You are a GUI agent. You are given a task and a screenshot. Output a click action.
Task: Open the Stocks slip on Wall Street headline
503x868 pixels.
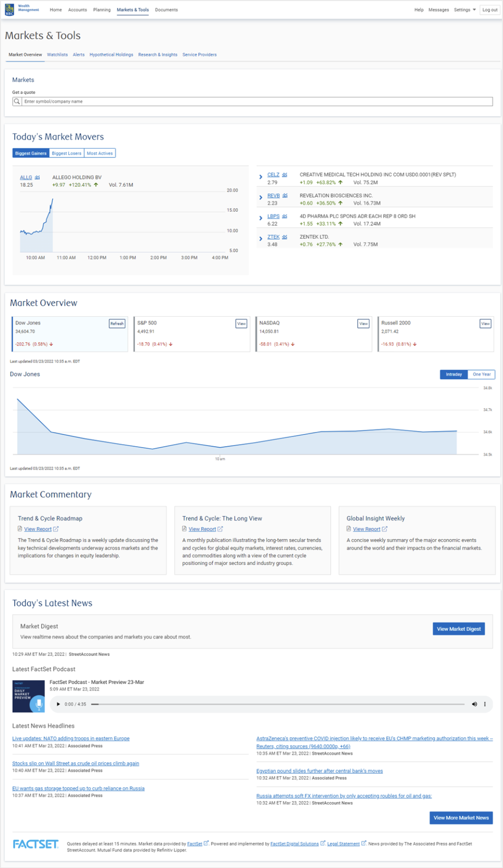point(76,763)
